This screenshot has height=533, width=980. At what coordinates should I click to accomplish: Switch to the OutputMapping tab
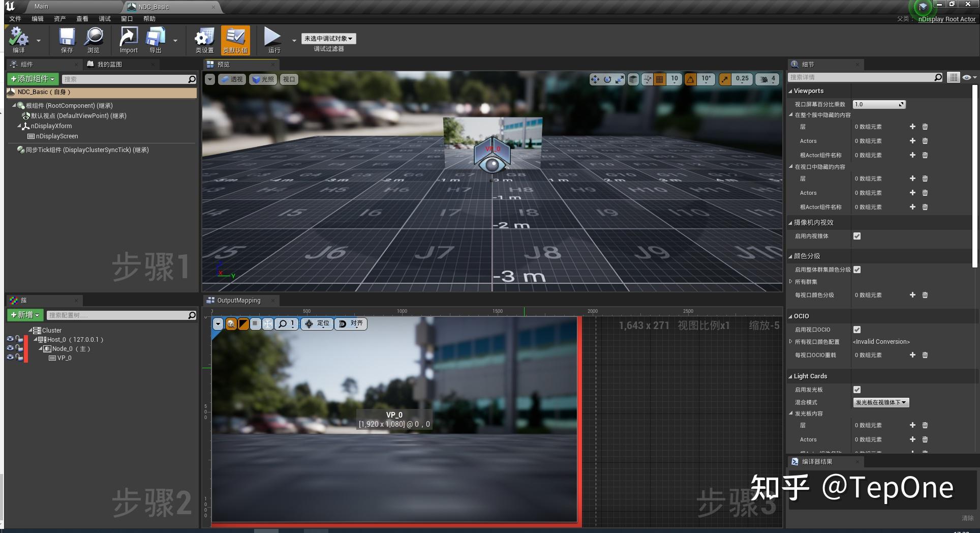point(238,300)
